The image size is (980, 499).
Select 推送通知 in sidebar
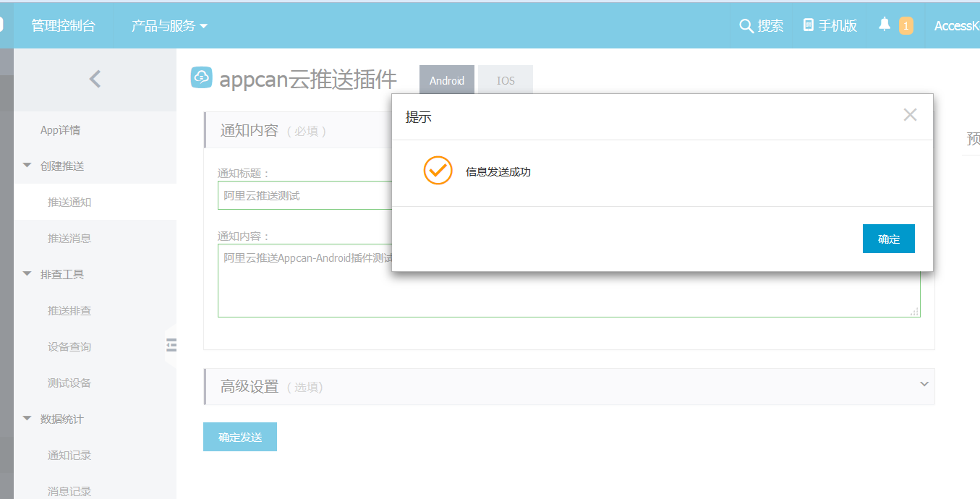69,202
